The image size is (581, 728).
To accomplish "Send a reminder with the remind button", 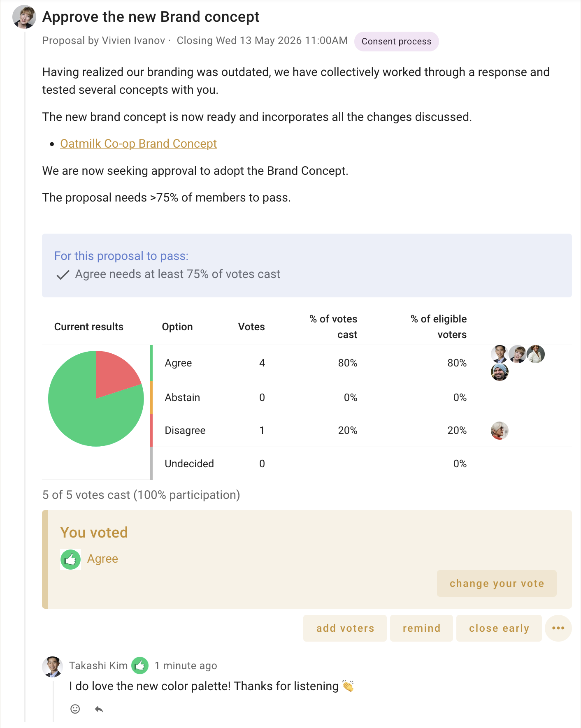I will [x=421, y=628].
